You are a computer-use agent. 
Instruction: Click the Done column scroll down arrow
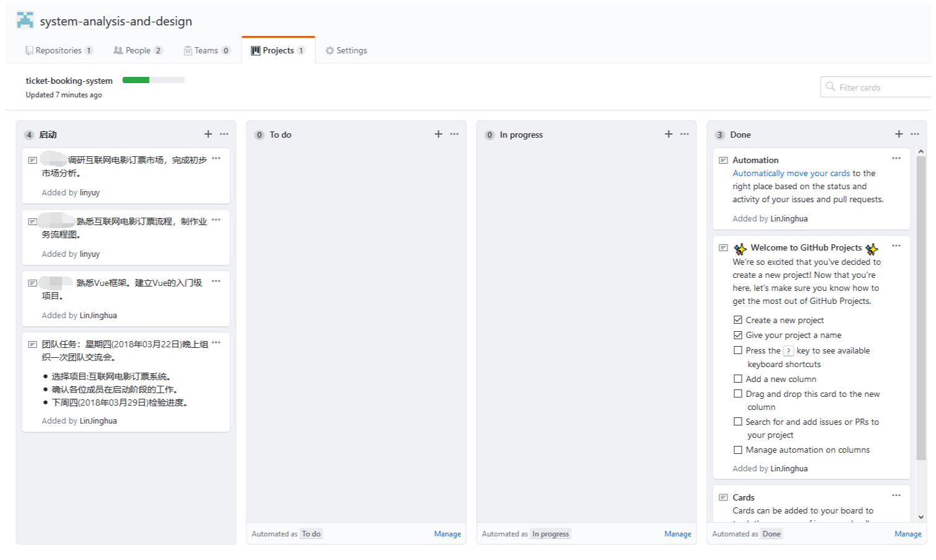(921, 517)
